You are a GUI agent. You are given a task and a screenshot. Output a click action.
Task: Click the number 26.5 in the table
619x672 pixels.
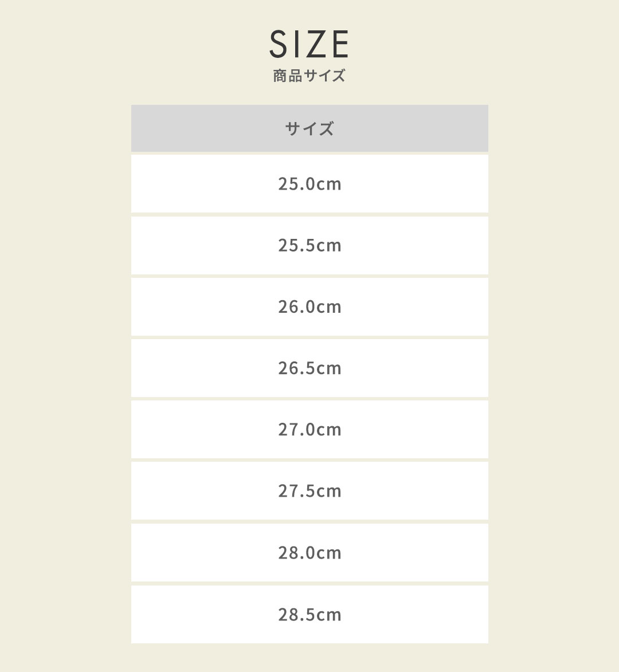296,368
